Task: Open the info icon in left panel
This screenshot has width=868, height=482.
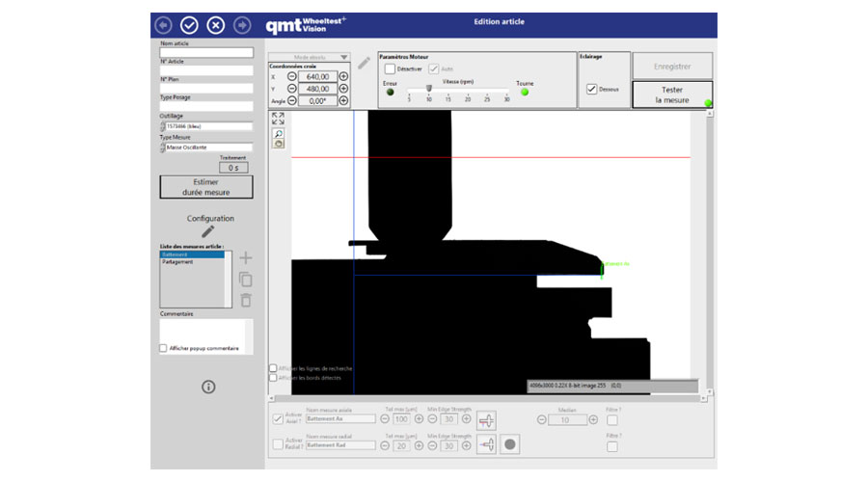Action: coord(207,387)
